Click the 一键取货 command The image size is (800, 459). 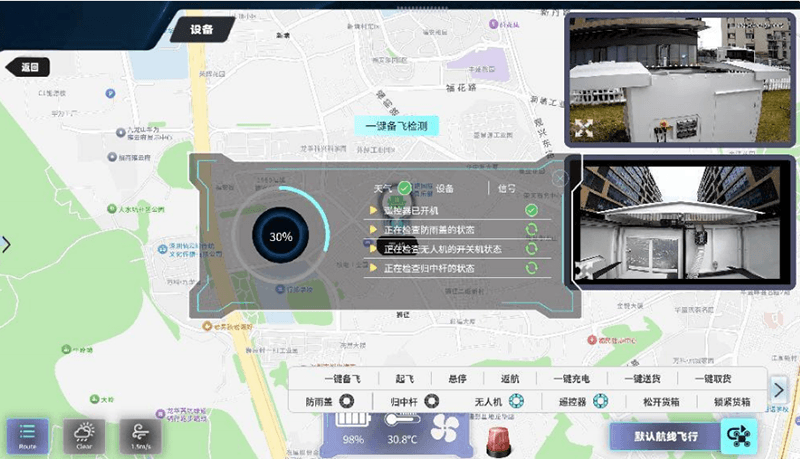tap(713, 379)
